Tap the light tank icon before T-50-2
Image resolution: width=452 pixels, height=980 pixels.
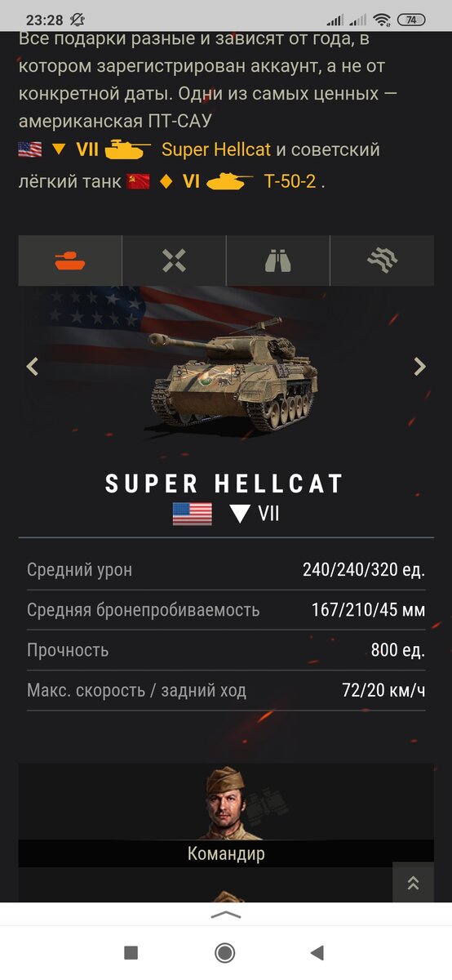[x=230, y=181]
